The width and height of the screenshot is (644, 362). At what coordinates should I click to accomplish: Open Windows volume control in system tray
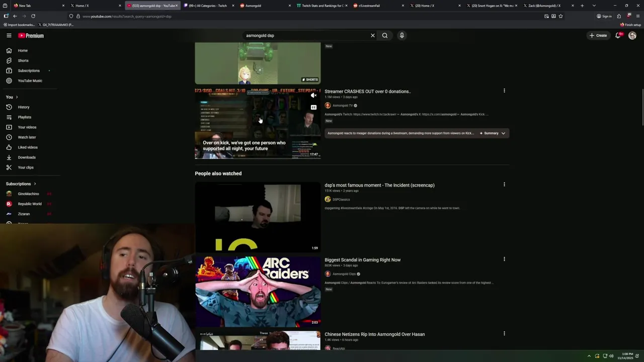pos(611,356)
